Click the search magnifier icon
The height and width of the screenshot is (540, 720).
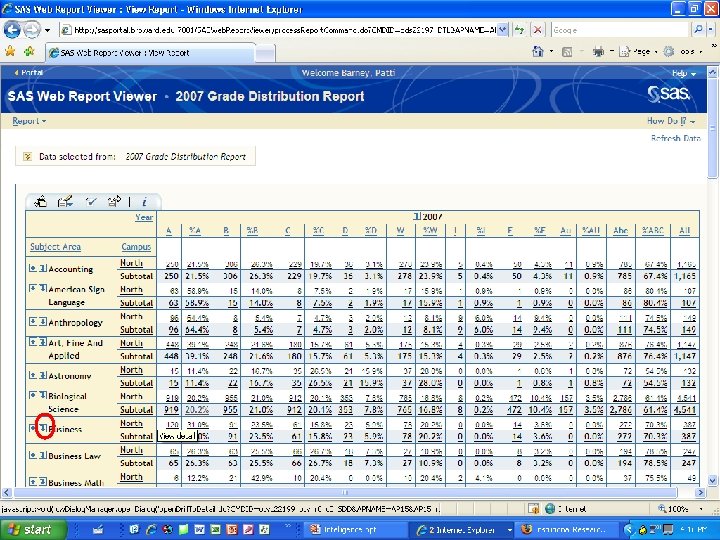click(698, 30)
